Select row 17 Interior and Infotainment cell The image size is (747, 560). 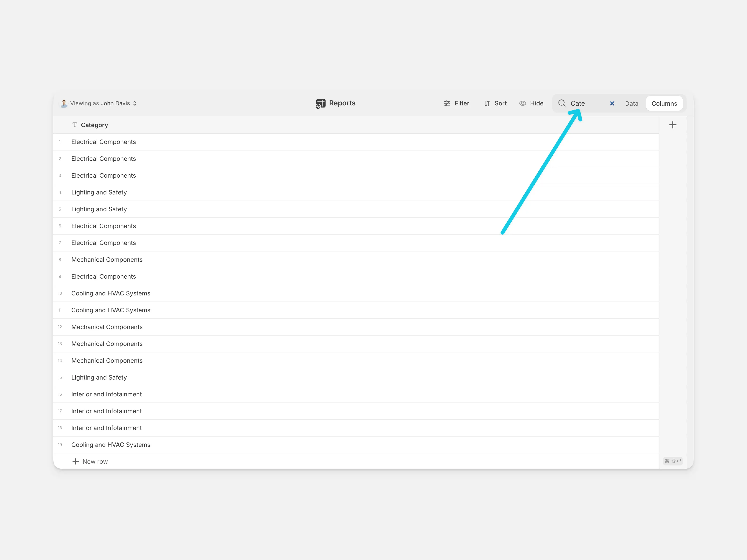[x=356, y=411]
